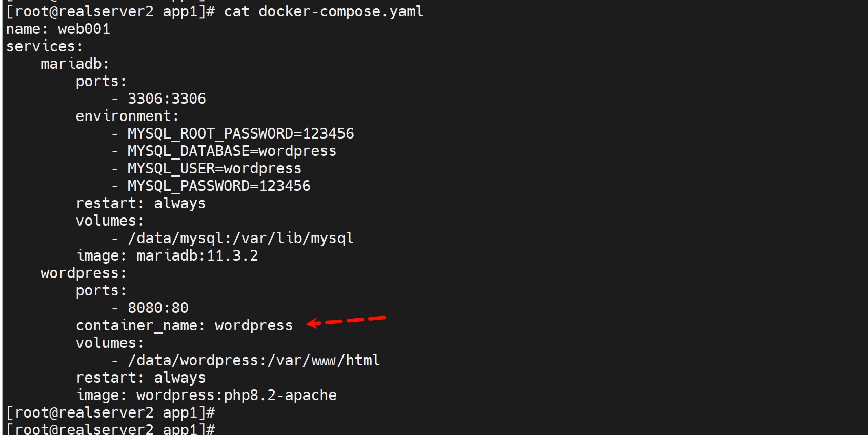Click the 'cat docker-compose.yaml' command text

[x=324, y=11]
